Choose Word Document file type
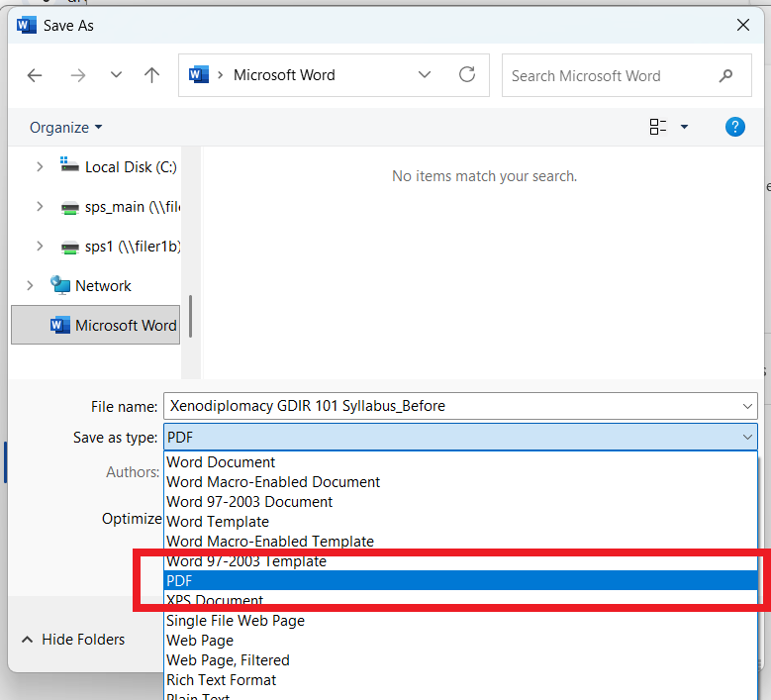 (460, 462)
